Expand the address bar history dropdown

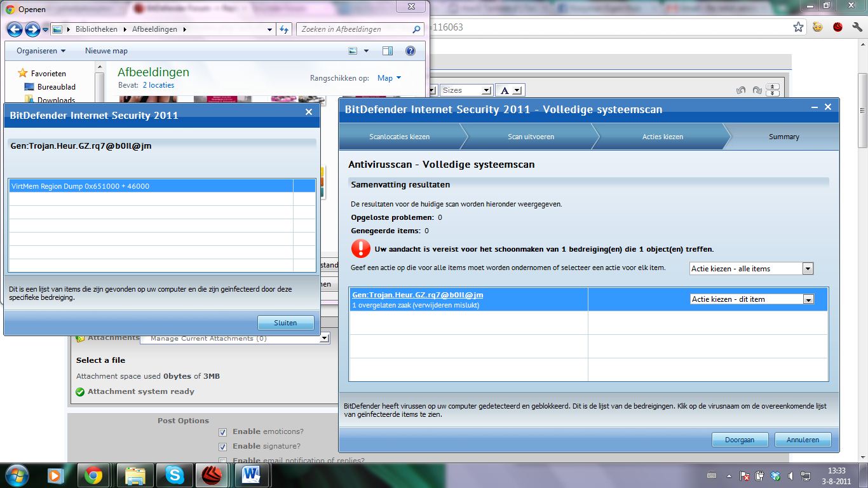[271, 29]
